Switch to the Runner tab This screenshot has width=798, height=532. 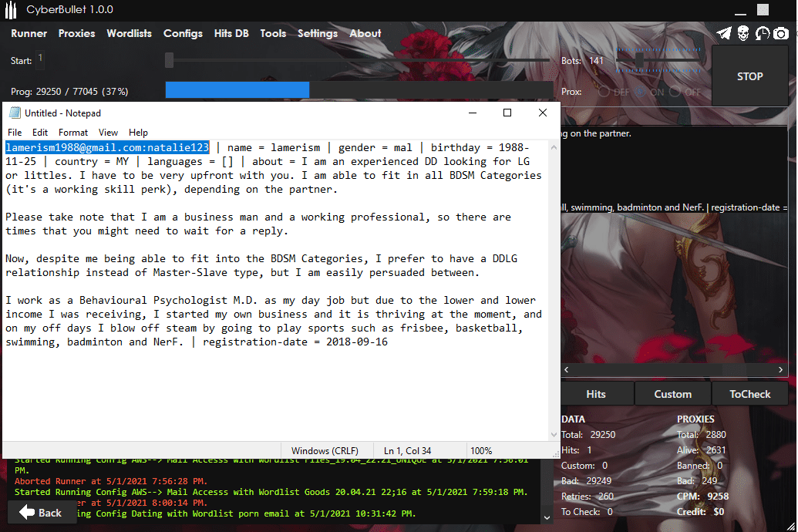pos(29,34)
